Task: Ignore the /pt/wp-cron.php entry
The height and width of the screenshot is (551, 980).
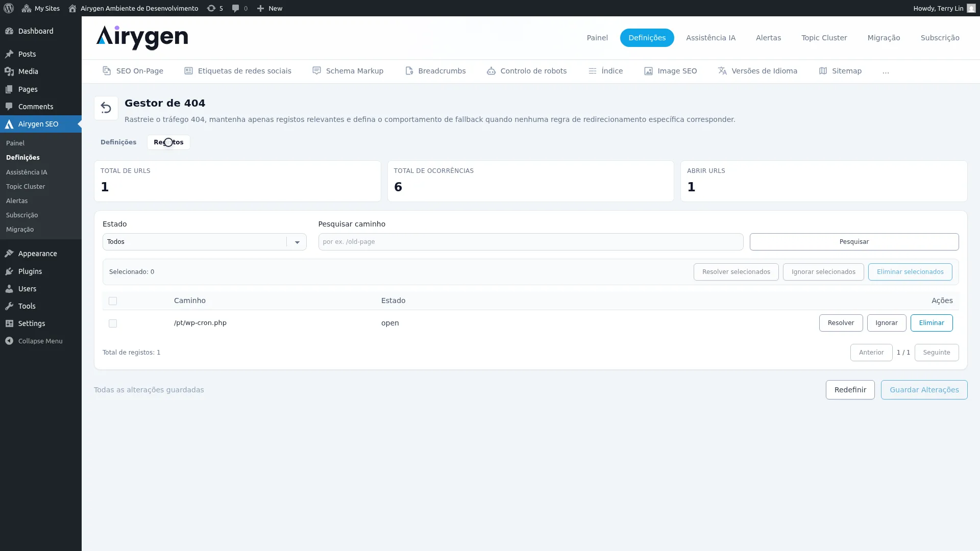Action: 887,323
